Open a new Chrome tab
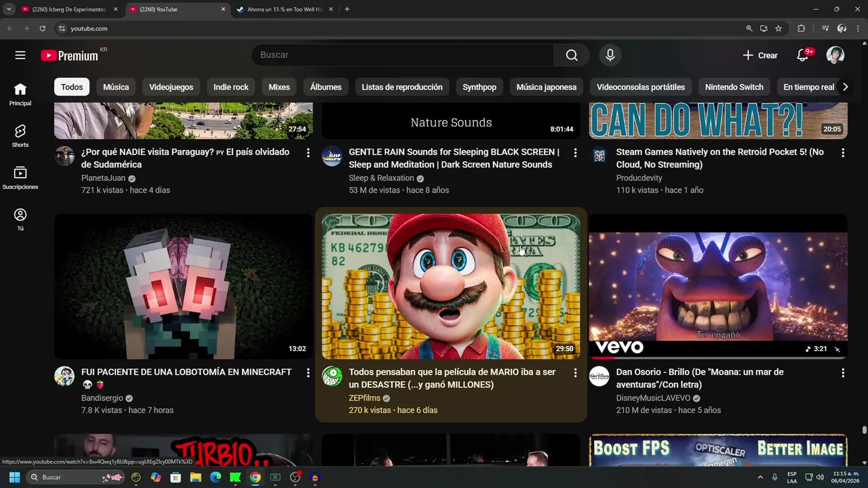The height and width of the screenshot is (488, 868). coord(347,9)
